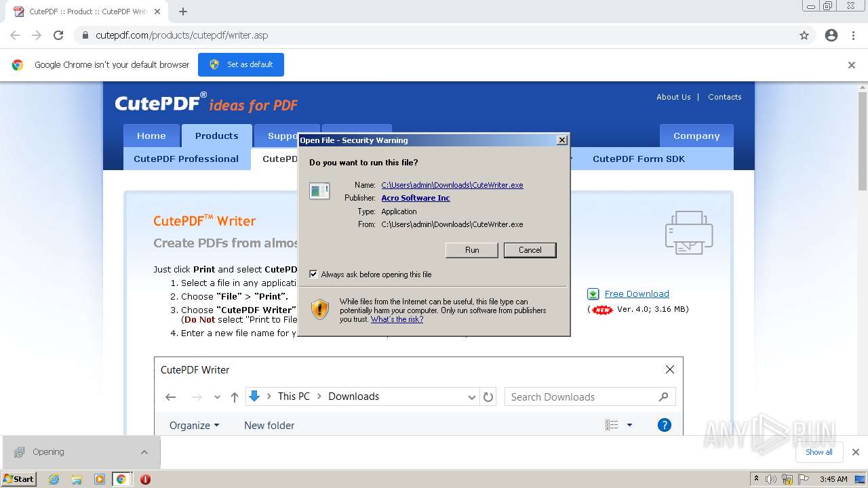Image resolution: width=868 pixels, height=488 pixels.
Task: Click the refresh icon in the Downloads illustration
Action: point(488,397)
